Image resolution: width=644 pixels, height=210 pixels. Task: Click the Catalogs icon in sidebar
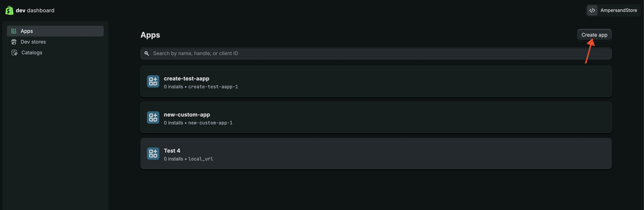[14, 53]
